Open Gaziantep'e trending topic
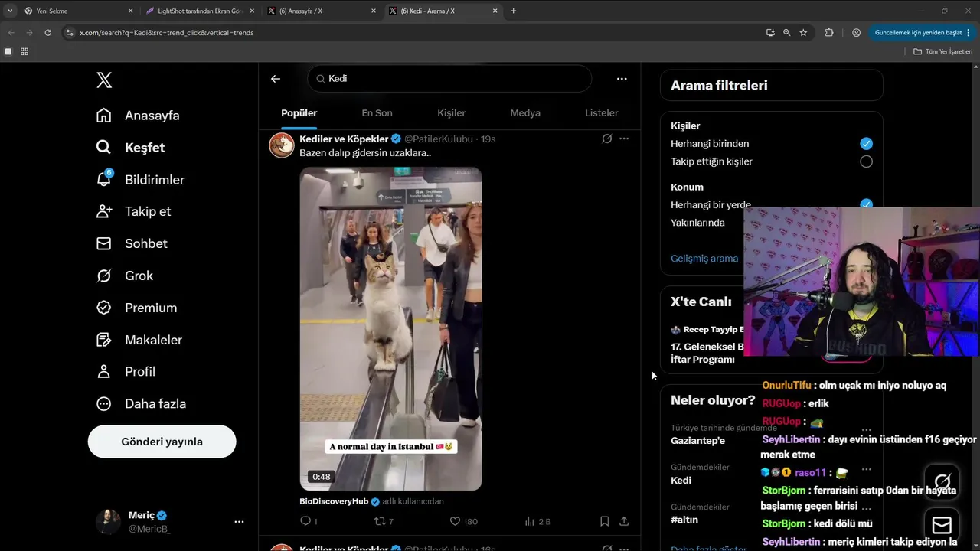980x551 pixels. coord(697,441)
